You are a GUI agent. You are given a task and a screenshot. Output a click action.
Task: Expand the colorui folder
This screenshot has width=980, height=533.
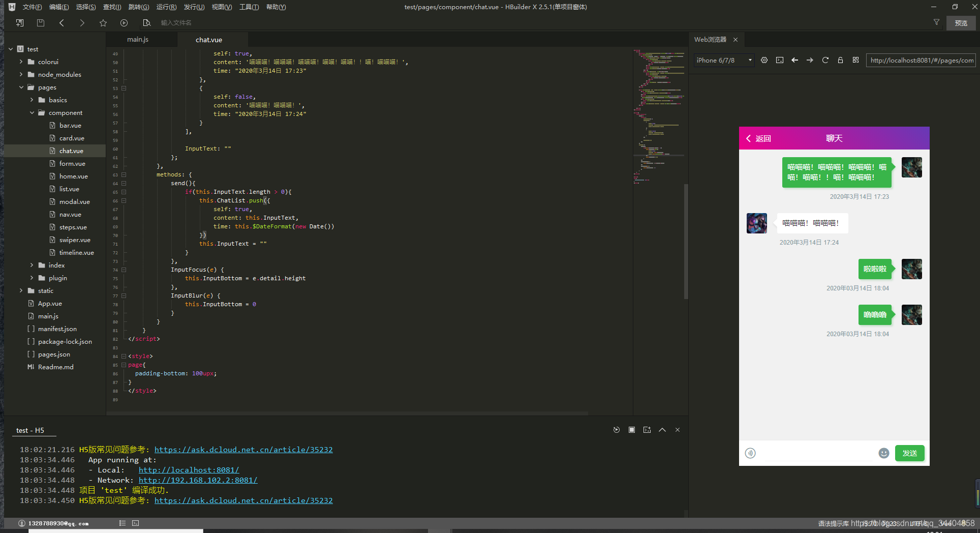(21, 62)
